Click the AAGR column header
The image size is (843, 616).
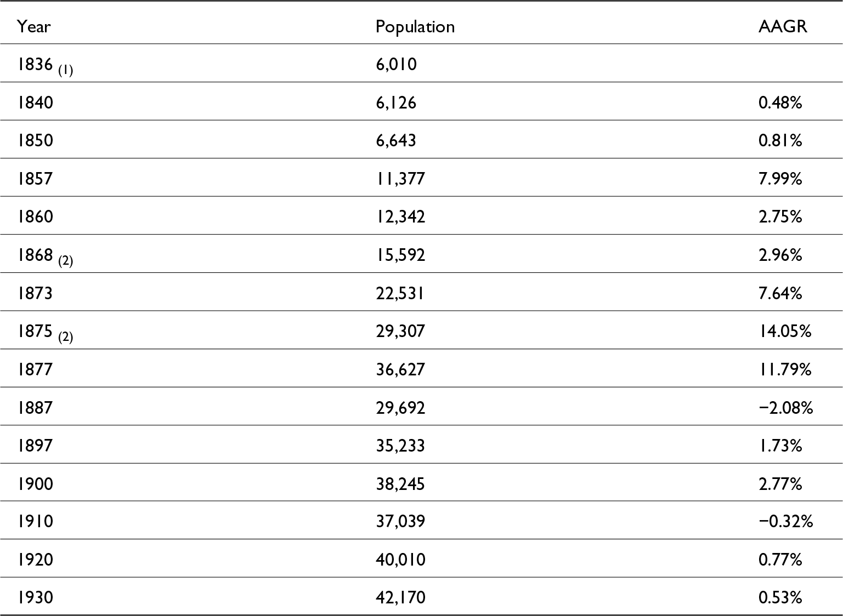tap(783, 26)
